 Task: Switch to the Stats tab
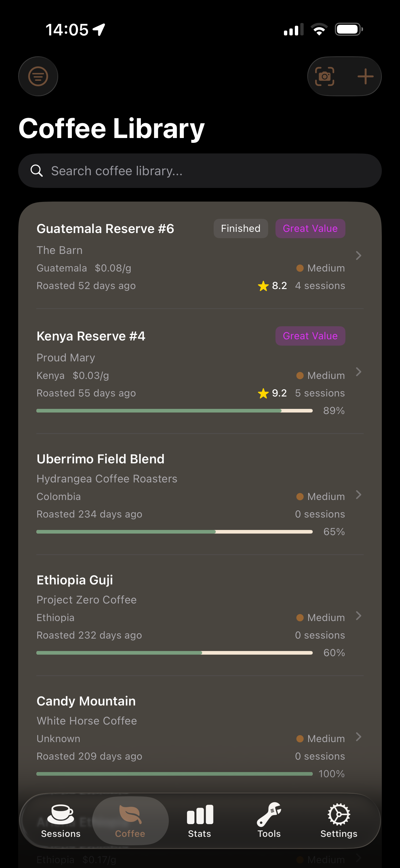coord(199,822)
